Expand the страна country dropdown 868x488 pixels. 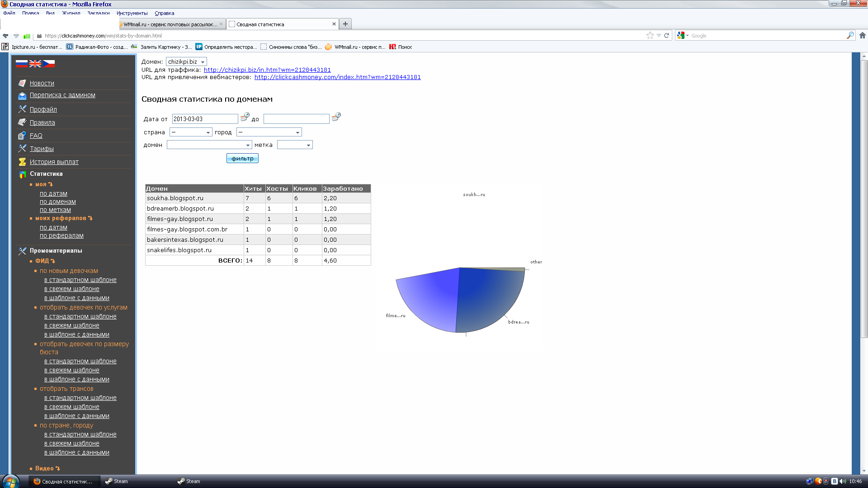[191, 132]
